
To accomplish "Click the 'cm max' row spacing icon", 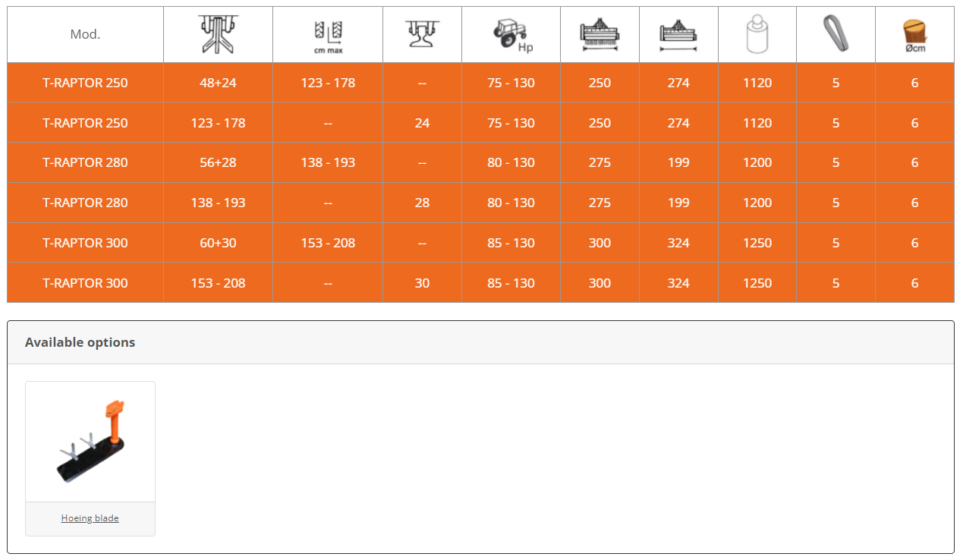I will (x=328, y=35).
